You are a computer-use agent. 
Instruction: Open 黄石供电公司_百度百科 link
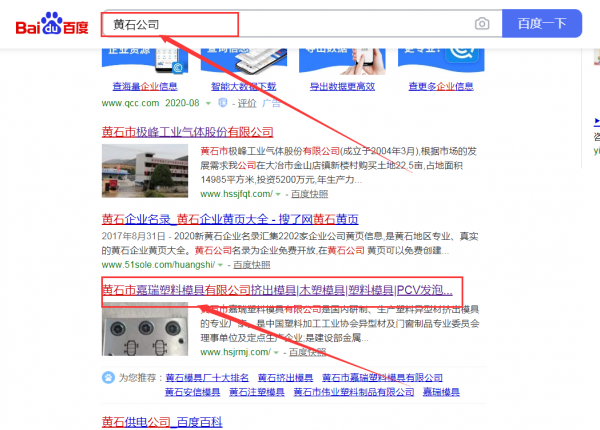(x=162, y=422)
